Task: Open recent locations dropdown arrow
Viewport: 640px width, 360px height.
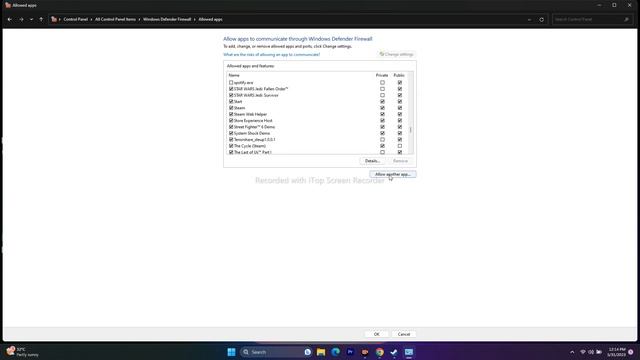Action: 31,19
